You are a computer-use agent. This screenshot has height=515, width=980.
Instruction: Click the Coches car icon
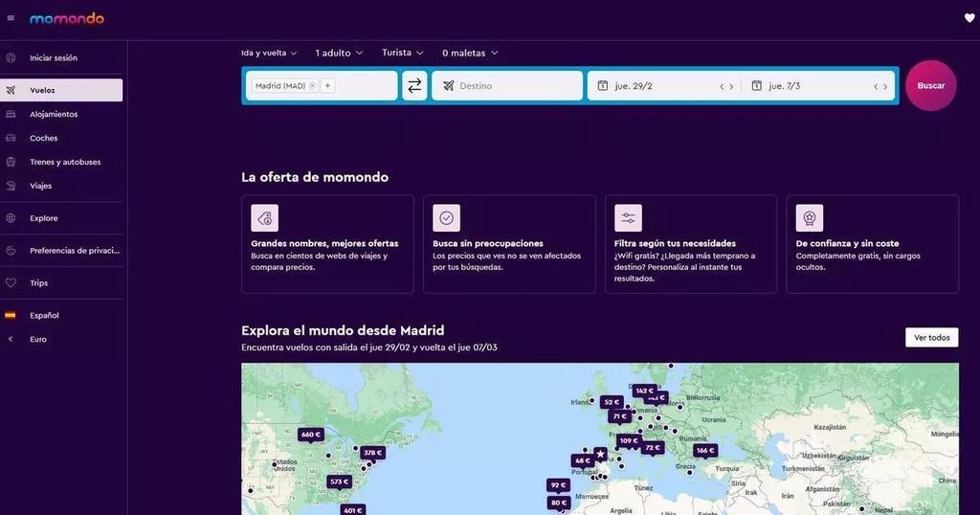(11, 138)
